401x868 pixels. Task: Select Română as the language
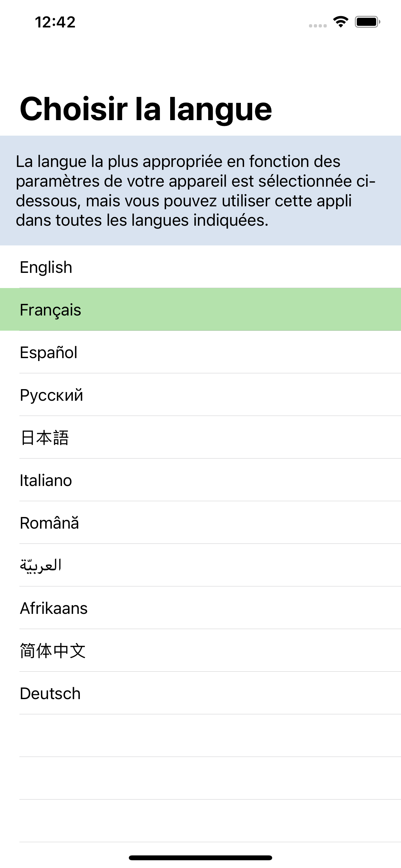tap(200, 522)
